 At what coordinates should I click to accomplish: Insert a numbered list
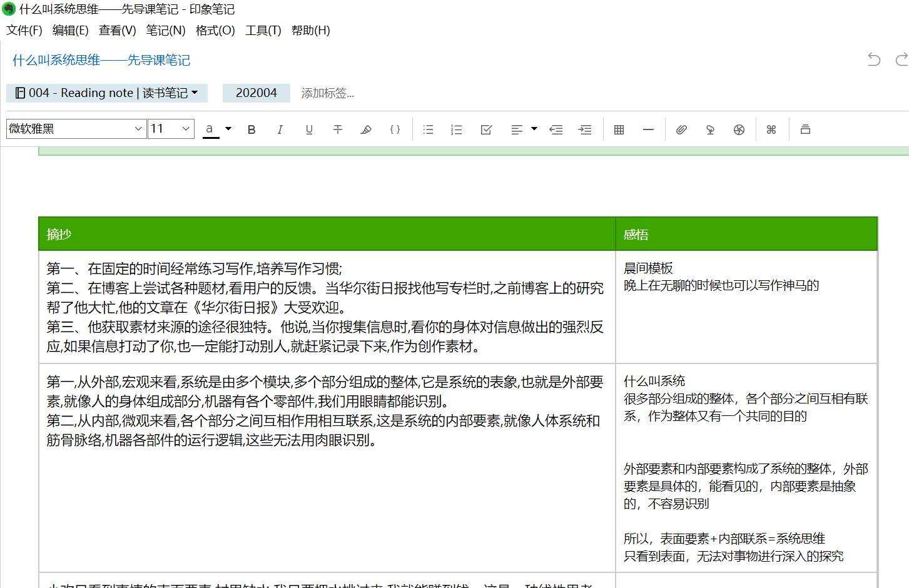[456, 129]
